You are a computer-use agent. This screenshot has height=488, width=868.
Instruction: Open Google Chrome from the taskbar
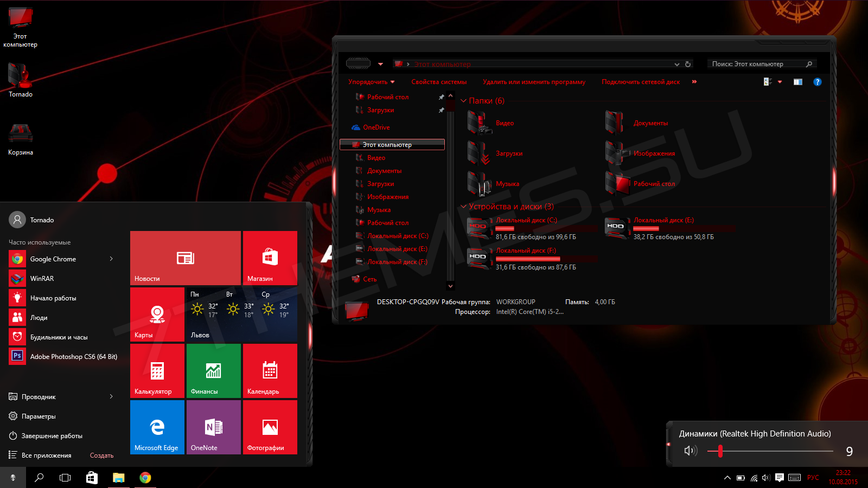(x=144, y=478)
